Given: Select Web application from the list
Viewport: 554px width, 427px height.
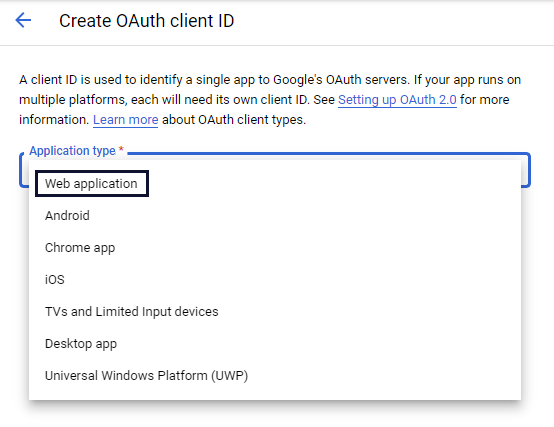Looking at the screenshot, I should click(x=275, y=184).
